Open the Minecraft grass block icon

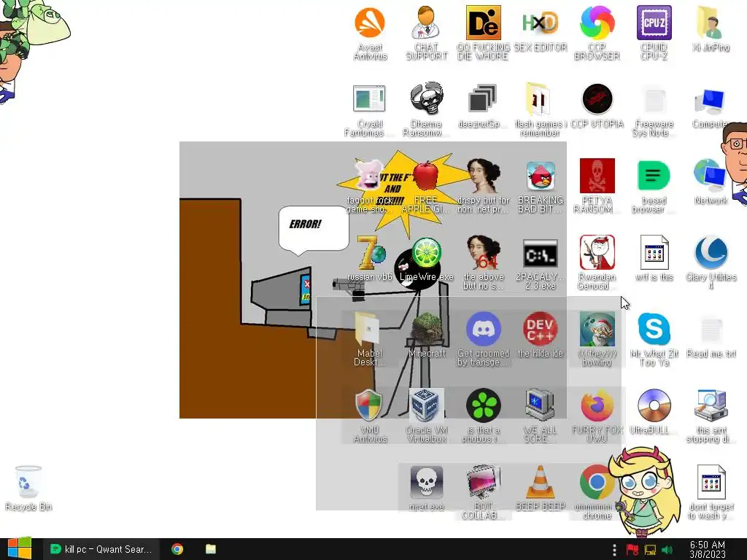click(426, 335)
